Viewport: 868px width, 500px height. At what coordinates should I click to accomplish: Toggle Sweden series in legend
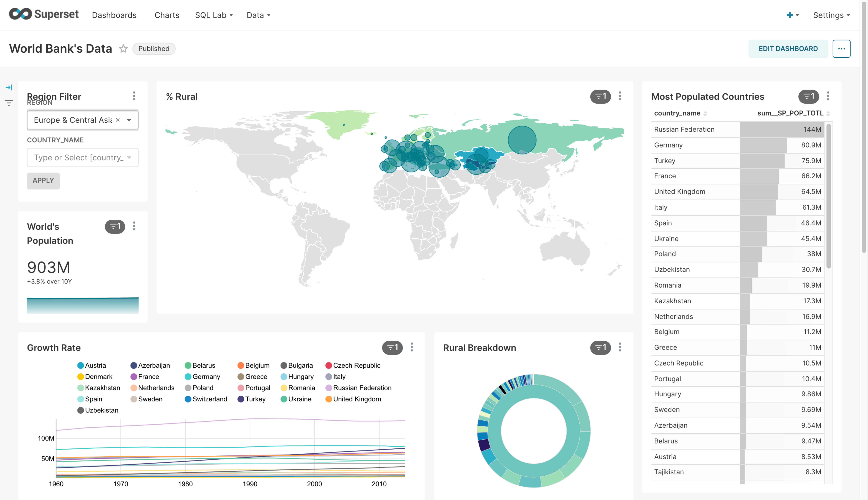[x=146, y=399]
